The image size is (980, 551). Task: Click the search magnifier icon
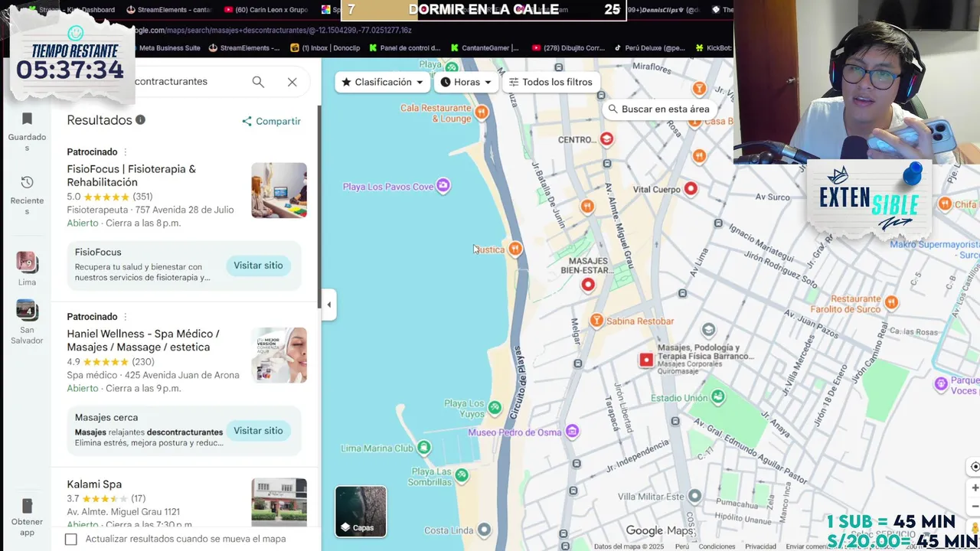point(258,82)
